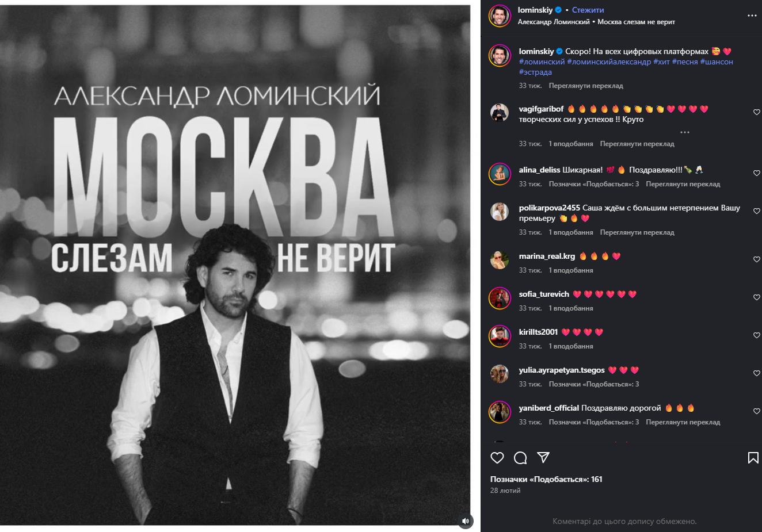Open the lominskiy profile avatar in the header
762x532 pixels.
click(500, 16)
